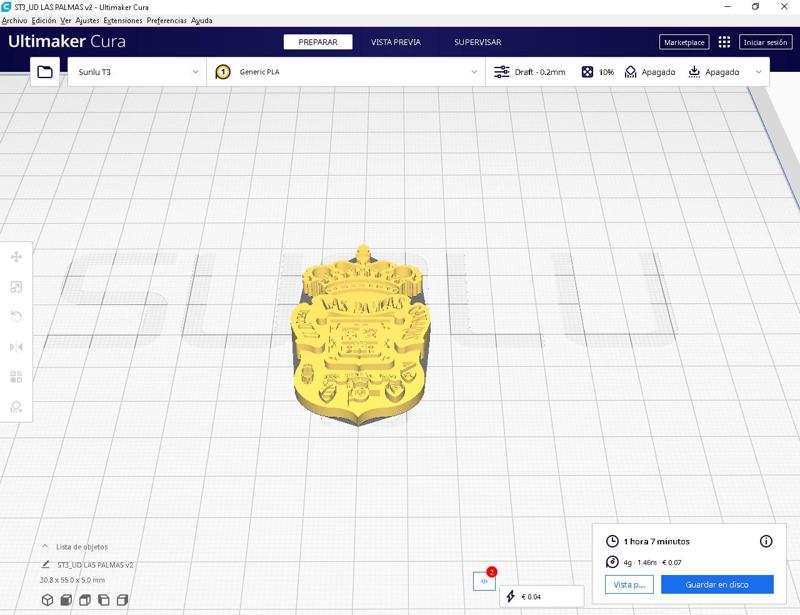Switch to left side view cube icon

click(104, 600)
